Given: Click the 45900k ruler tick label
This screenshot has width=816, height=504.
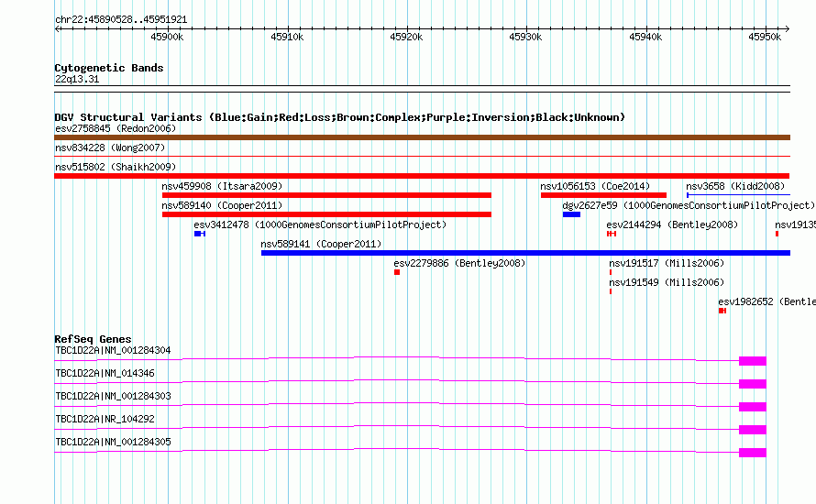Looking at the screenshot, I should [167, 37].
